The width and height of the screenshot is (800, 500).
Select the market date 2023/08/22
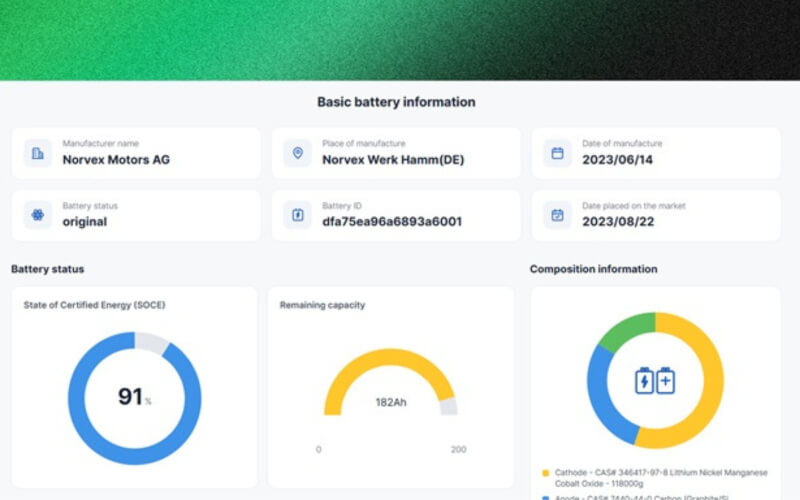(618, 221)
